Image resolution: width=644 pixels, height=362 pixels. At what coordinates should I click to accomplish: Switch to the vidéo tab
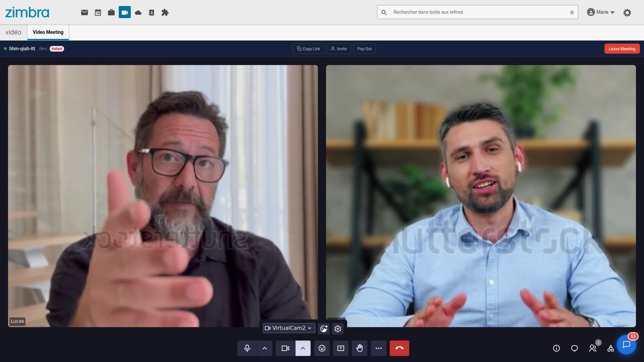pyautogui.click(x=13, y=32)
